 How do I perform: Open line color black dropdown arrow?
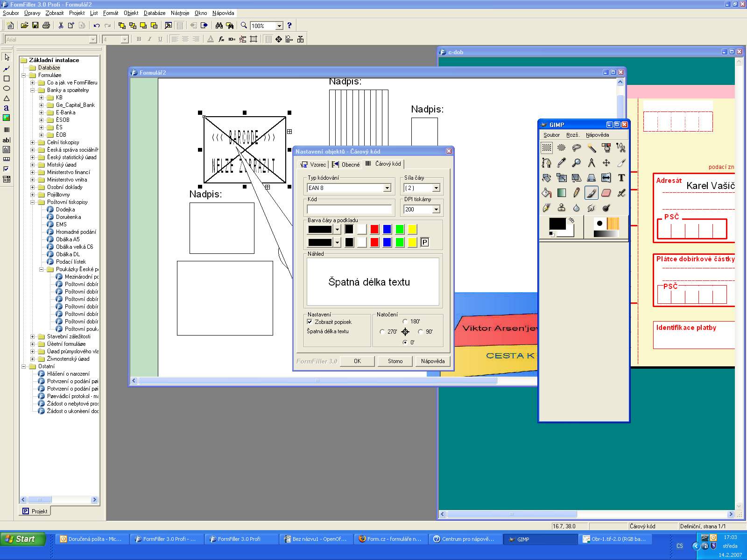(x=337, y=229)
